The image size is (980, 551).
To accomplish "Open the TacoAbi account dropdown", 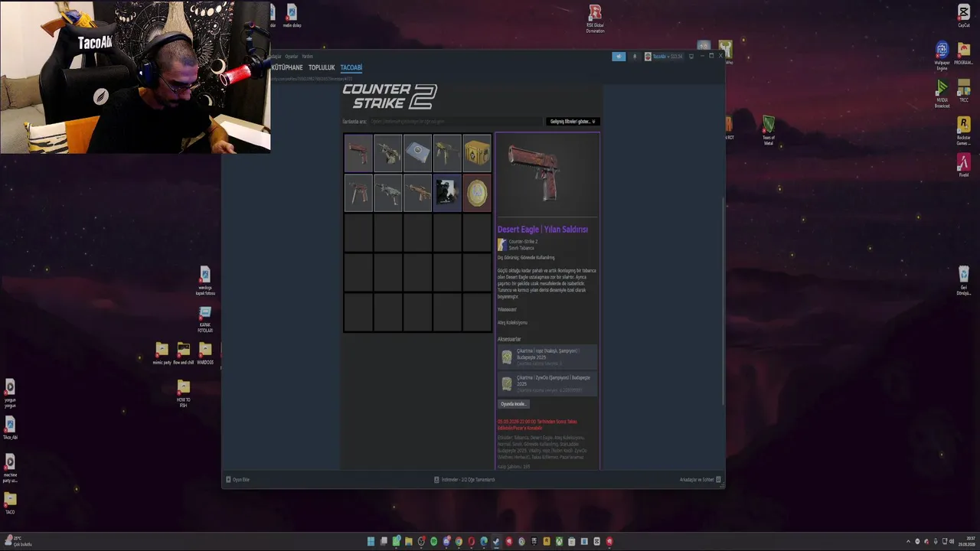I will 664,57.
